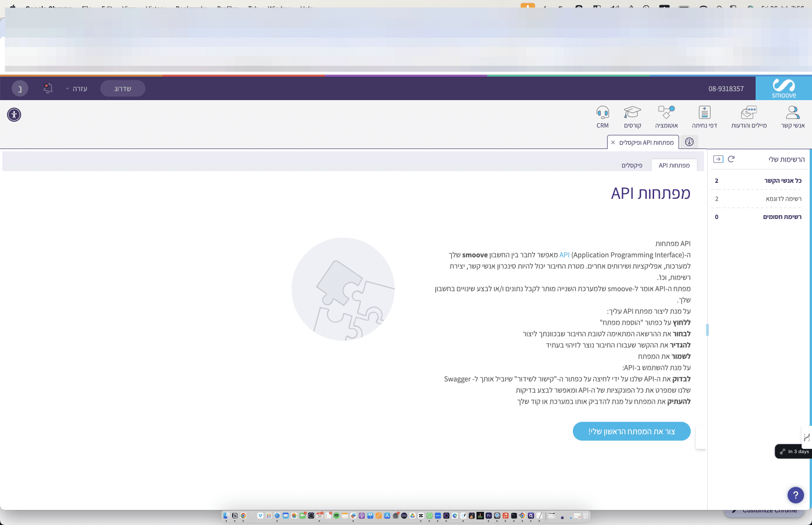Open the blue help question mark bubble

tap(796, 494)
